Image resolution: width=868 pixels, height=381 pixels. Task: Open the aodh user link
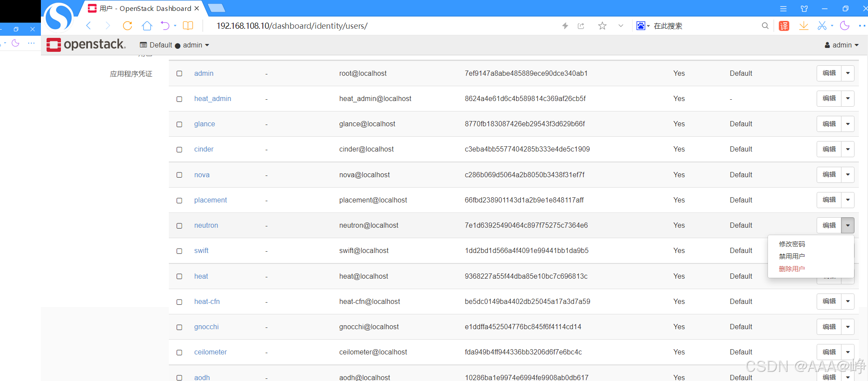[202, 377]
